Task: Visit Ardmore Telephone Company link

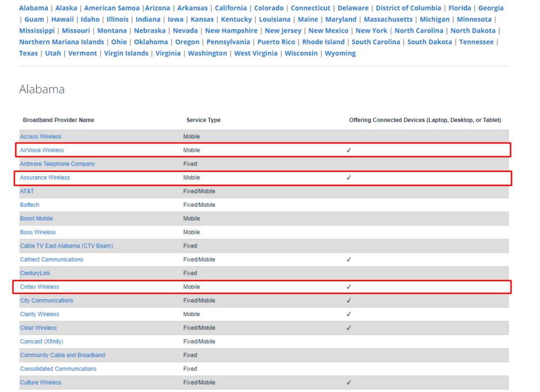Action: pos(57,164)
